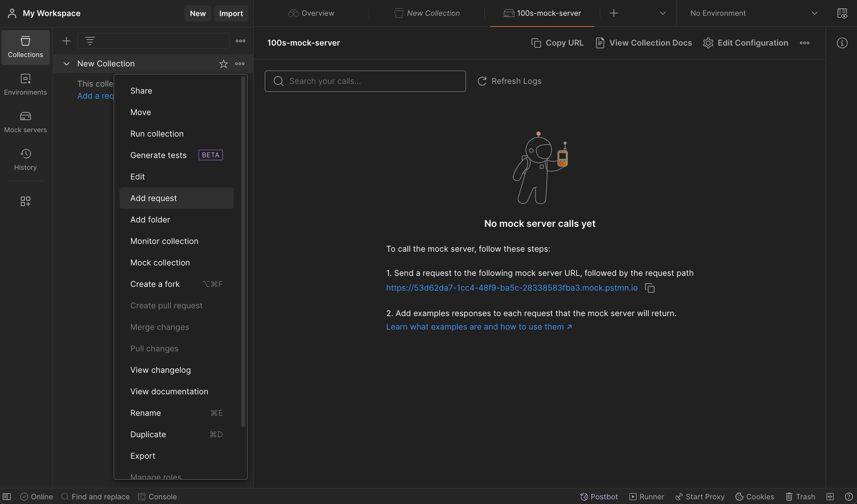Expand the open tabs dropdown chevron
Viewport: 857px width, 504px height.
662,13
